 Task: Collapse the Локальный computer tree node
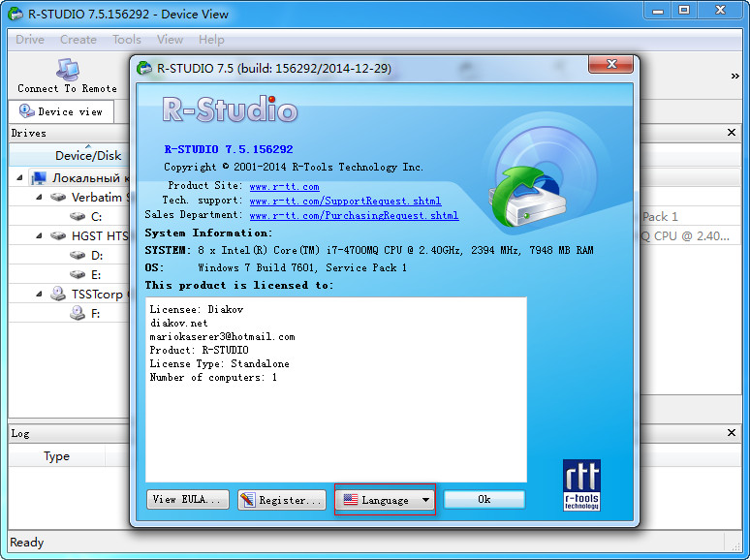point(19,178)
